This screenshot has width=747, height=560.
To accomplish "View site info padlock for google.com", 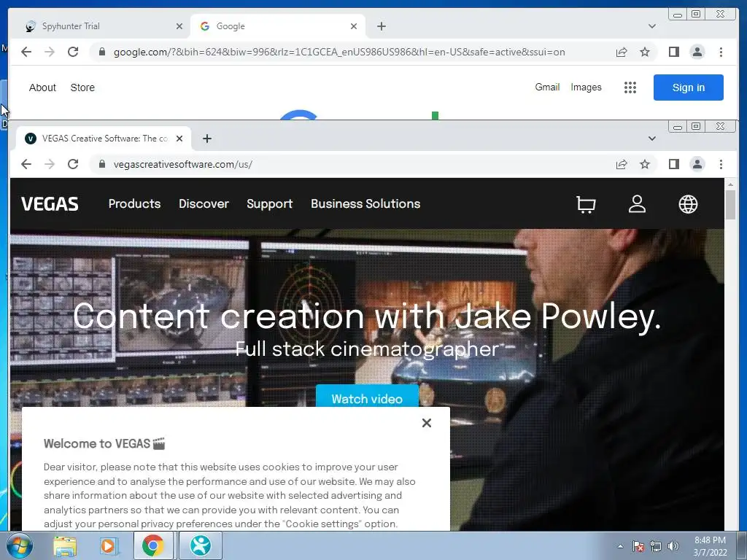I will tap(101, 52).
